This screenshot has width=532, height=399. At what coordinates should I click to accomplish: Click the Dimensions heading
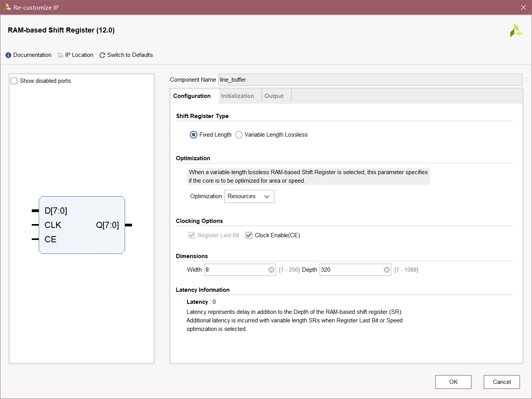coord(192,256)
